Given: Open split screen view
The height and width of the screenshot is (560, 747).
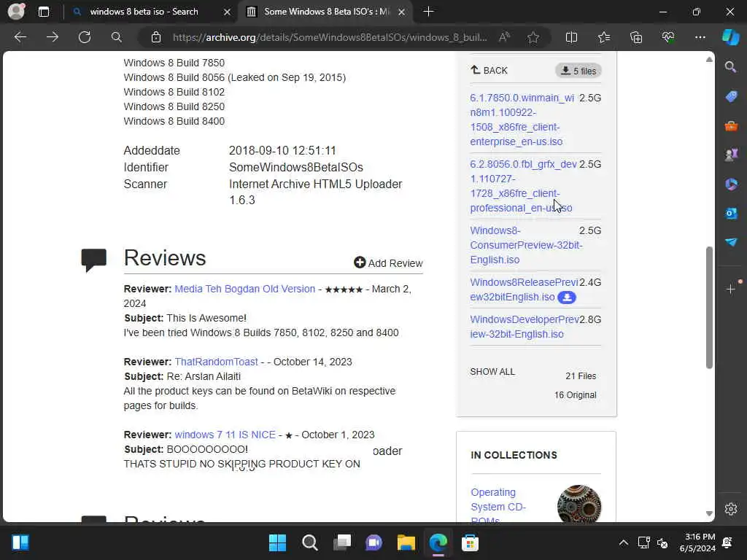Looking at the screenshot, I should coord(572,37).
